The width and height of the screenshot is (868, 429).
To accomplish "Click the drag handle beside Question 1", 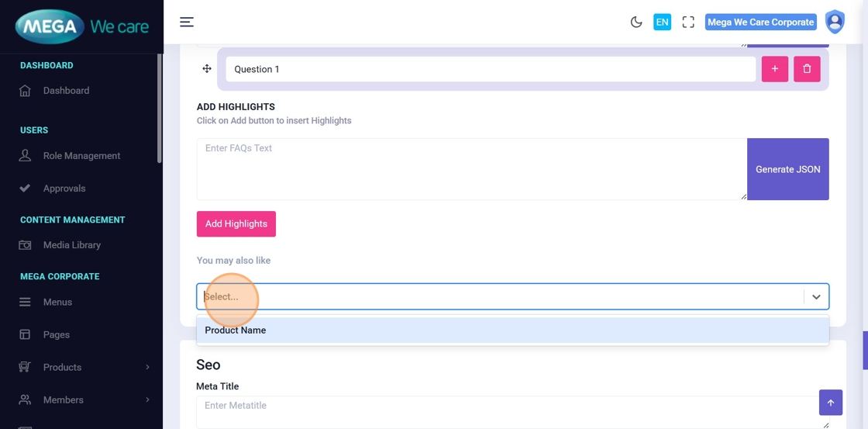I will pyautogui.click(x=207, y=69).
